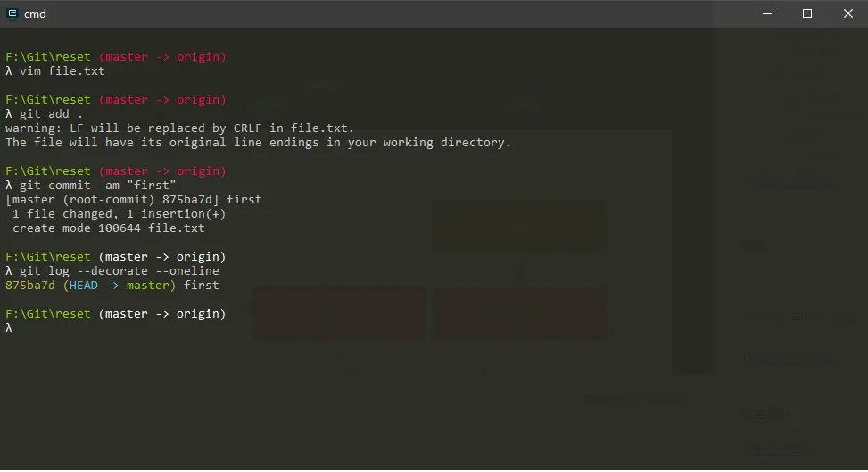Click the "[master (root-commit) 875ba7d] first" output
This screenshot has height=472, width=868.
pyautogui.click(x=133, y=200)
